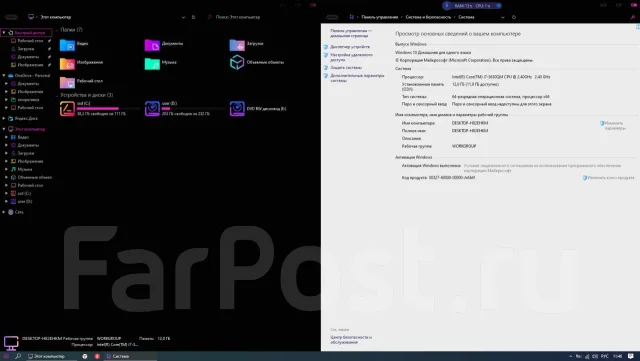
Task: Select Яндекс.Диск in navigation tree
Action: coord(26,118)
